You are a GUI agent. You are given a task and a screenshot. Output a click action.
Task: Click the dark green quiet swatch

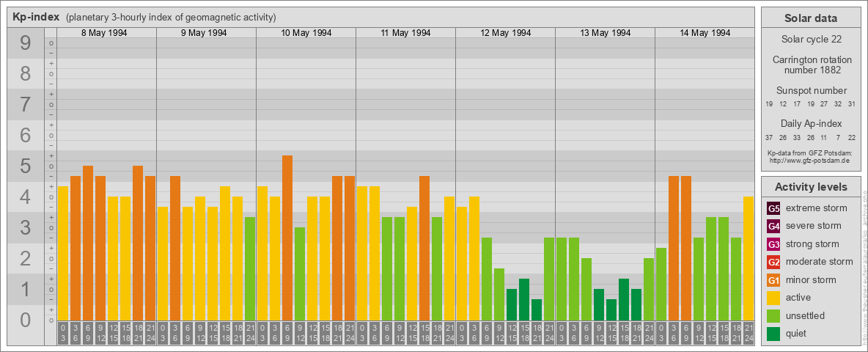[773, 334]
